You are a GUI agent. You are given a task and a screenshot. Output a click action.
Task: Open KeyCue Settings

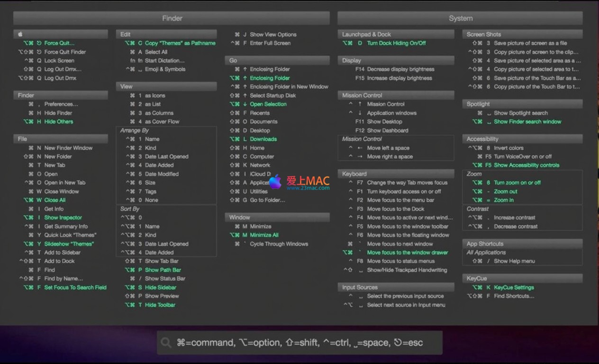[514, 288]
